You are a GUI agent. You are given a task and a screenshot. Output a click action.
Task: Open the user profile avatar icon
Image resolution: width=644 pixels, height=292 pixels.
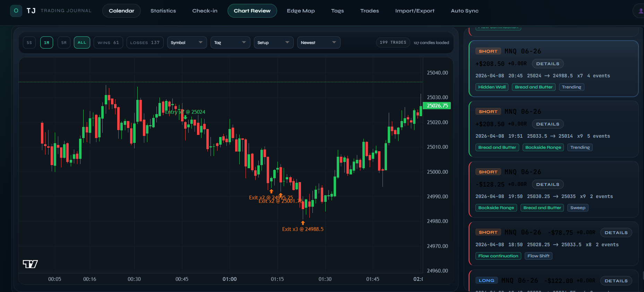click(640, 11)
